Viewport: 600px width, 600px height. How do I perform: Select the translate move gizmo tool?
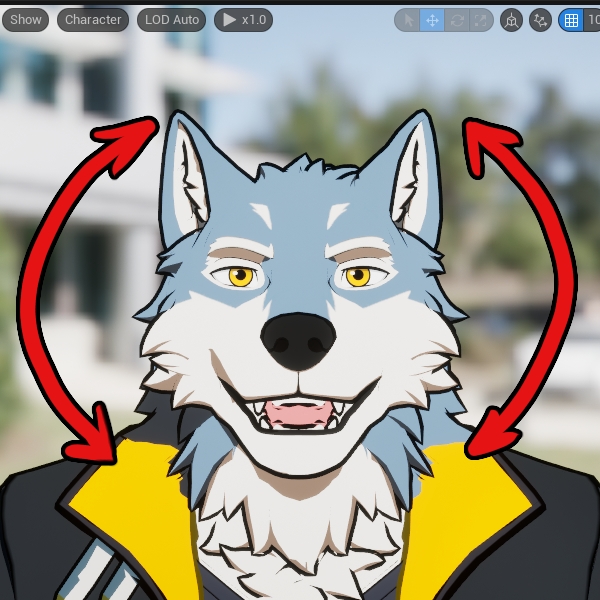click(x=432, y=20)
